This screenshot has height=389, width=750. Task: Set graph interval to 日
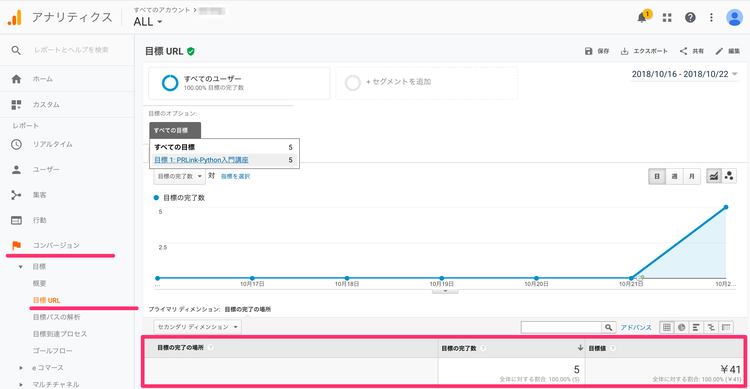click(x=657, y=176)
